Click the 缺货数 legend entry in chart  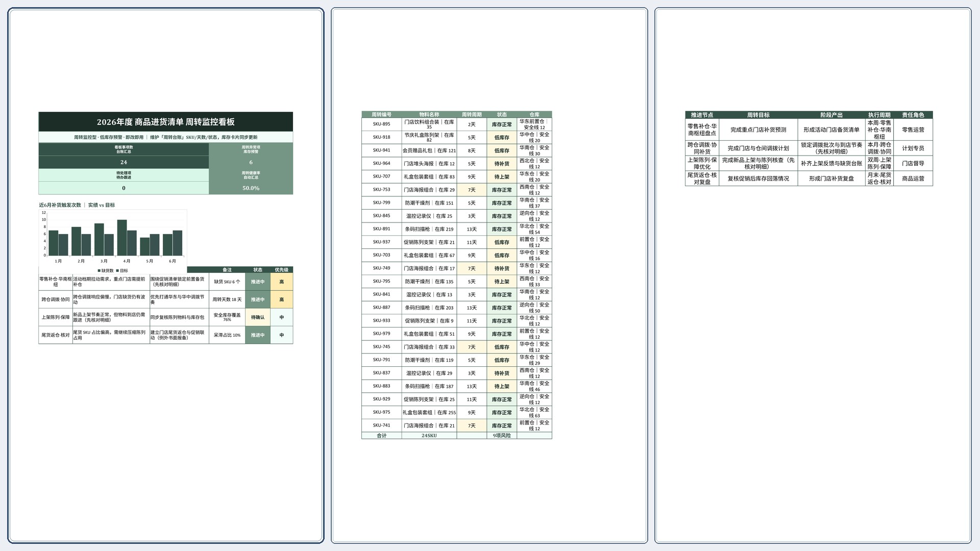tap(106, 271)
